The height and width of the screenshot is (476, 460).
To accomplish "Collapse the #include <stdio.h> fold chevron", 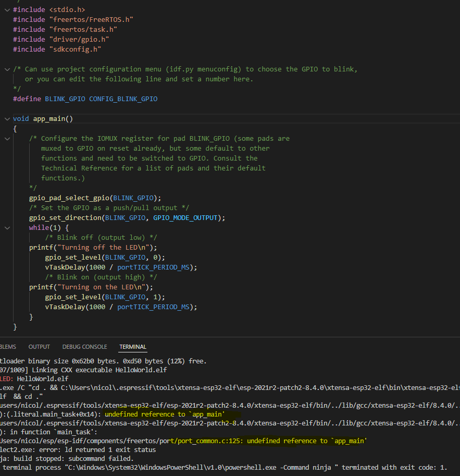I will pyautogui.click(x=7, y=10).
